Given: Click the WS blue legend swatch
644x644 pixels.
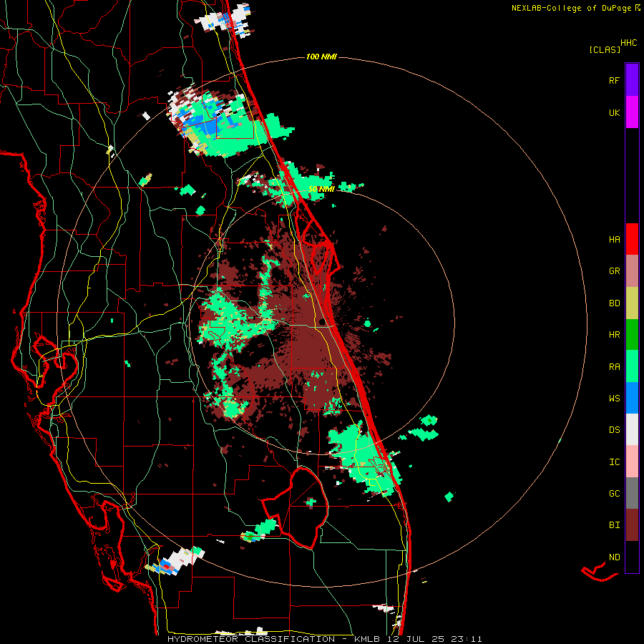Looking at the screenshot, I should [632, 398].
